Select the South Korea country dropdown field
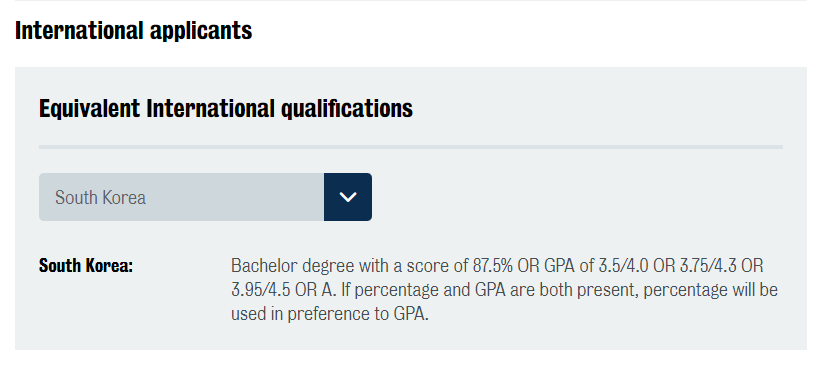Screen dimensions: 825x372 click(205, 197)
